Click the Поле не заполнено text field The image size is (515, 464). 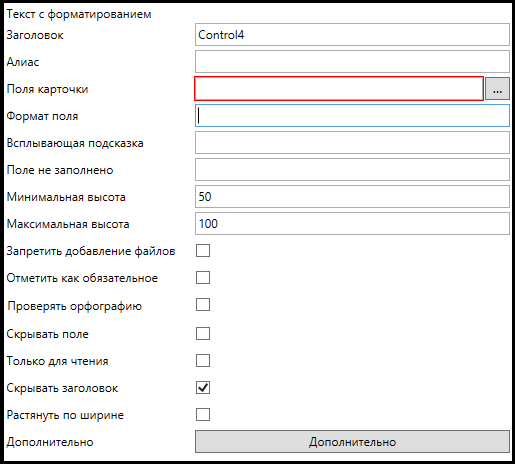click(x=352, y=170)
